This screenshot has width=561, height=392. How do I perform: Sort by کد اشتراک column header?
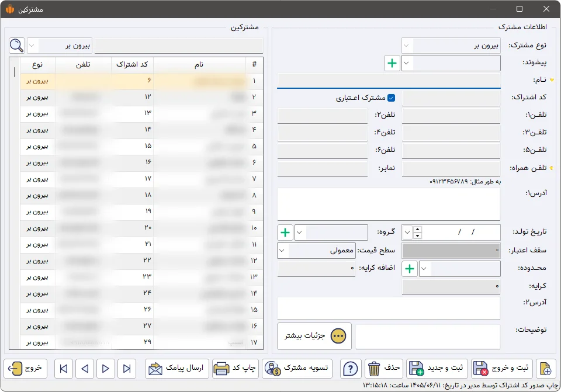click(x=133, y=64)
